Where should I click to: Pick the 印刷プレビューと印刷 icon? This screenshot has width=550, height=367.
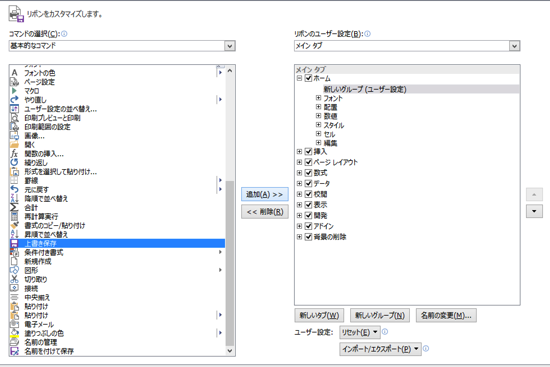point(14,118)
